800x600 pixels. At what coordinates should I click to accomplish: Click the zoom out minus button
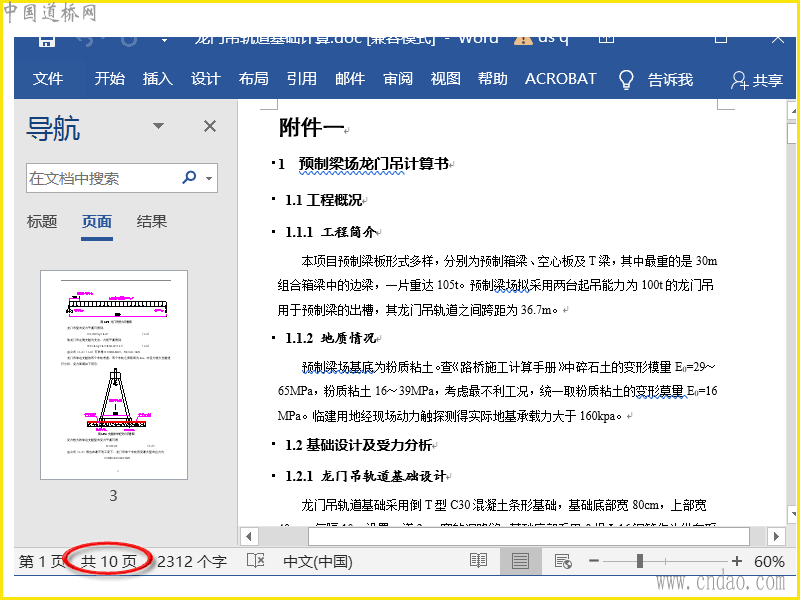tap(593, 561)
